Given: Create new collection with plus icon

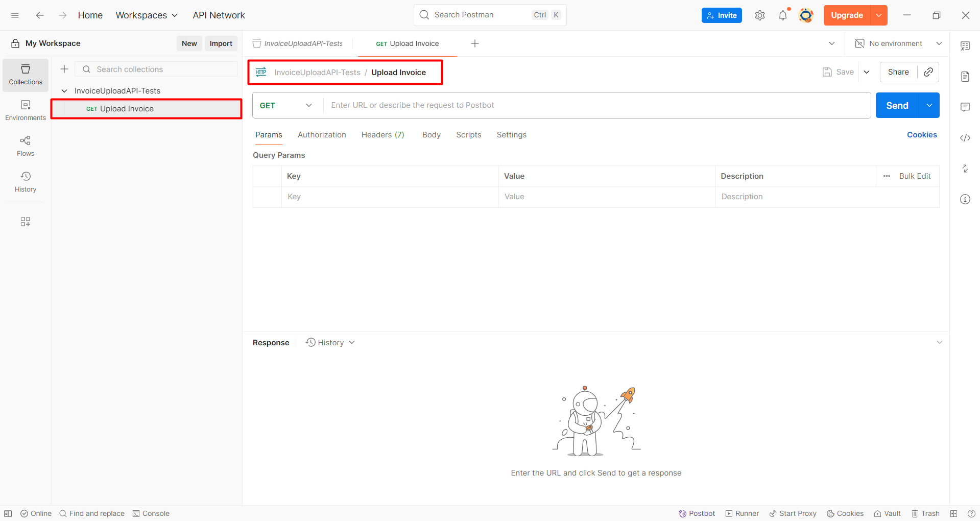Looking at the screenshot, I should click(x=64, y=69).
